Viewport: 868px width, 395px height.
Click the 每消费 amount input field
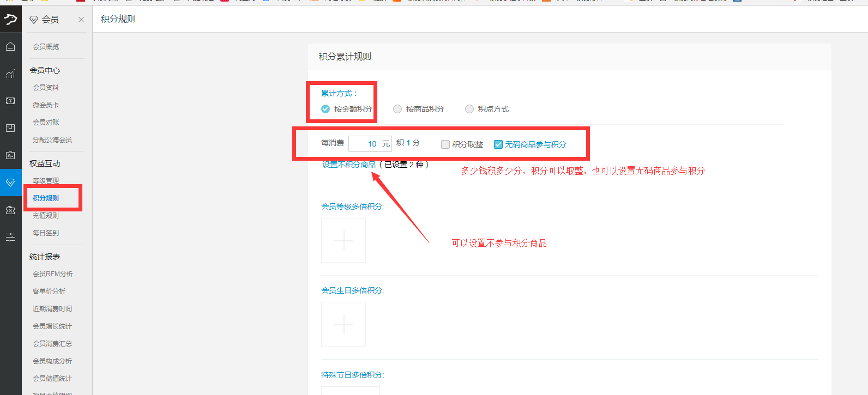[x=370, y=144]
